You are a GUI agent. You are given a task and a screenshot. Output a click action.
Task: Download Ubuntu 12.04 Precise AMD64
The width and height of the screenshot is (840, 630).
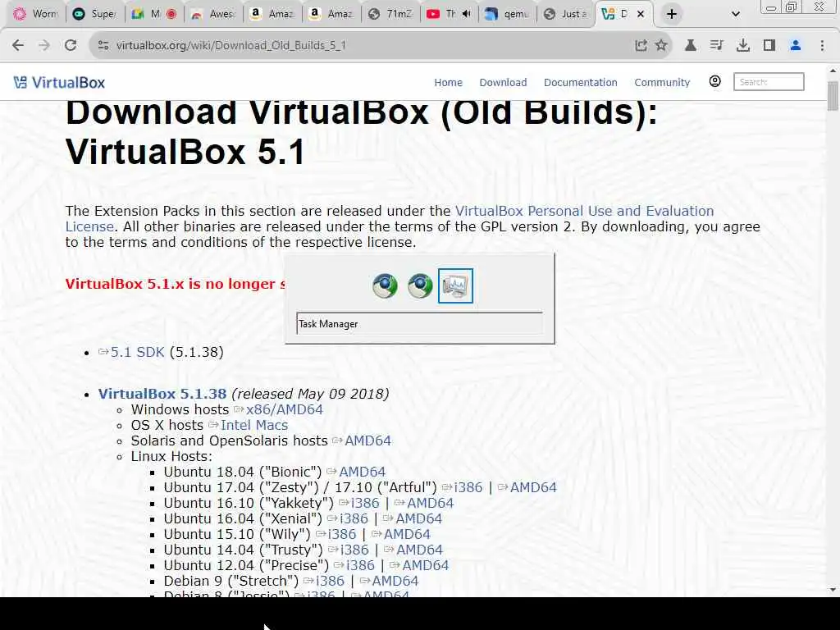(419, 565)
